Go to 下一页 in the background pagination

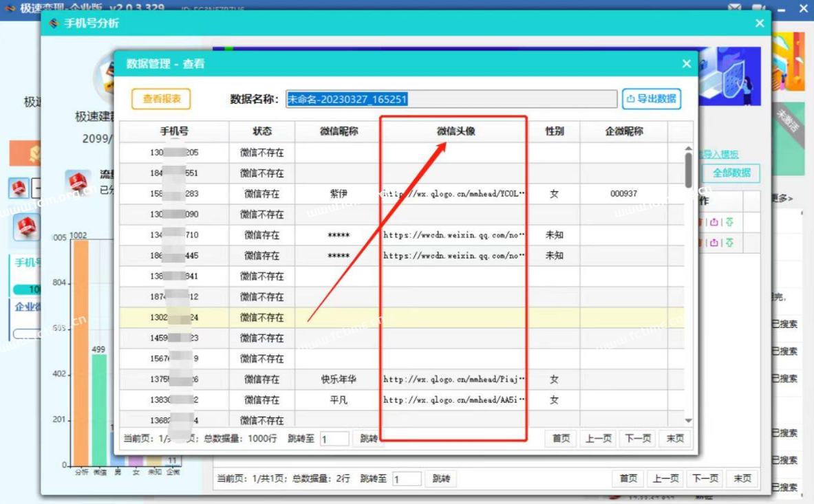[705, 479]
